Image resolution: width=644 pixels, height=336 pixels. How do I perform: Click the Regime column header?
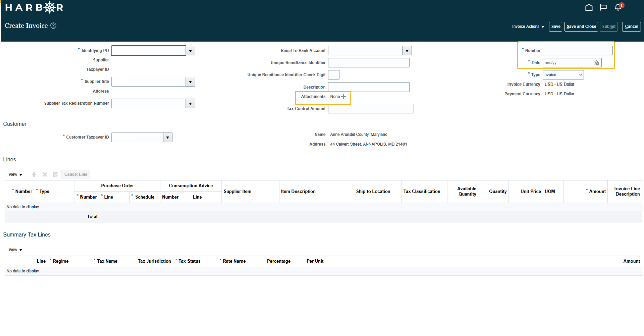[x=61, y=261]
